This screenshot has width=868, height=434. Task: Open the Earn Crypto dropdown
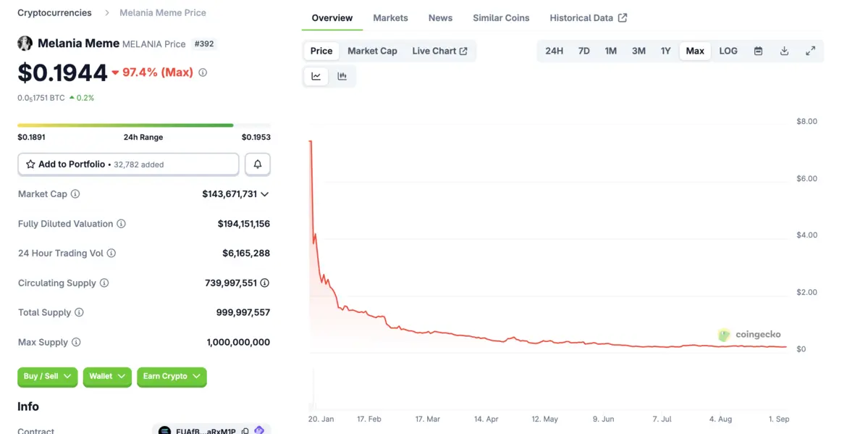point(172,377)
